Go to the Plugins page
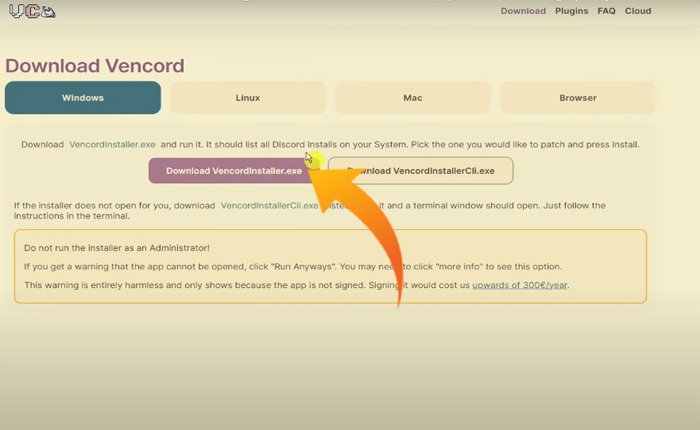The width and height of the screenshot is (700, 430). [571, 11]
